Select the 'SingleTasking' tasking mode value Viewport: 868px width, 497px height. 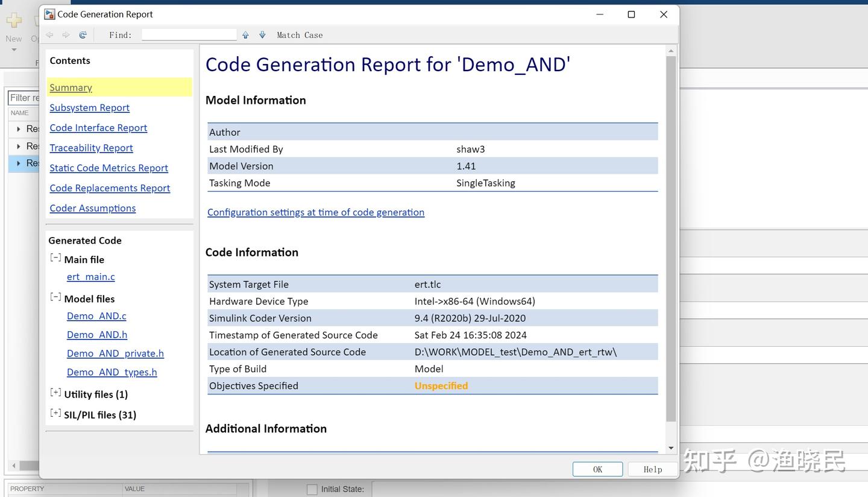(486, 183)
